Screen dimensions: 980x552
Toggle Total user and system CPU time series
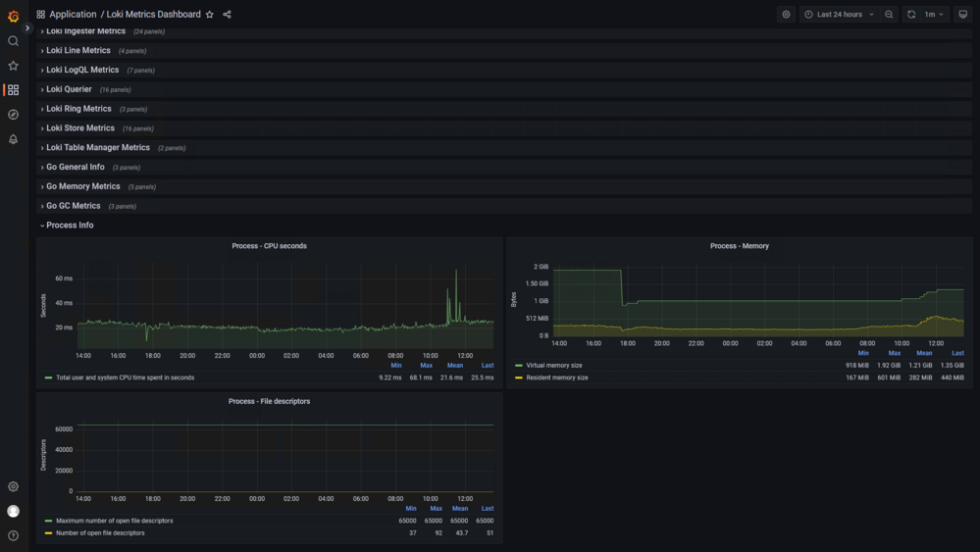(x=125, y=377)
